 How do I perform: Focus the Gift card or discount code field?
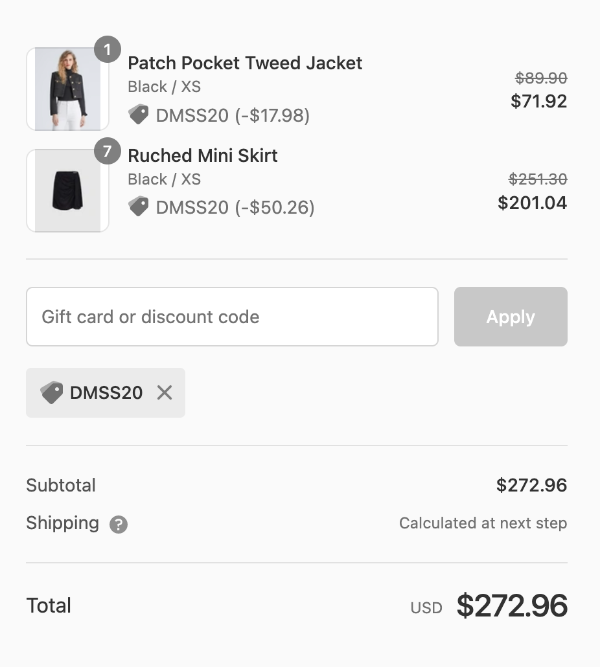[232, 317]
